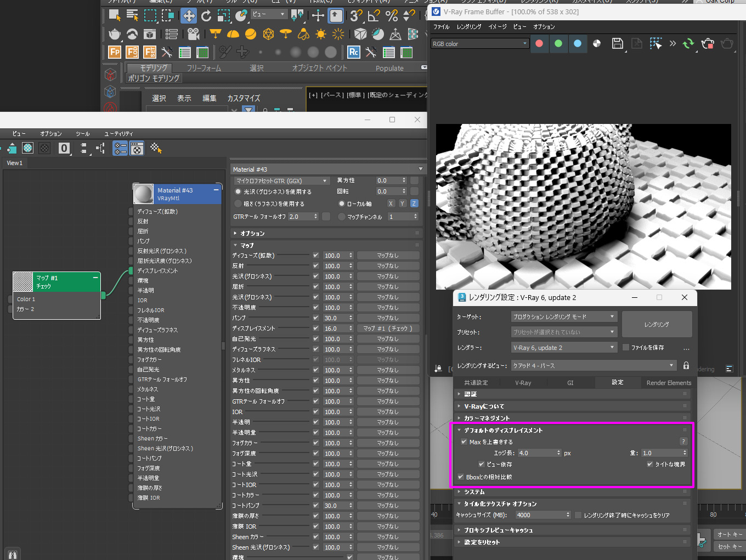Open the レンダラー 'V-Ray 6, update 2' dropdown
Screen dimensions: 746x560
tap(564, 347)
